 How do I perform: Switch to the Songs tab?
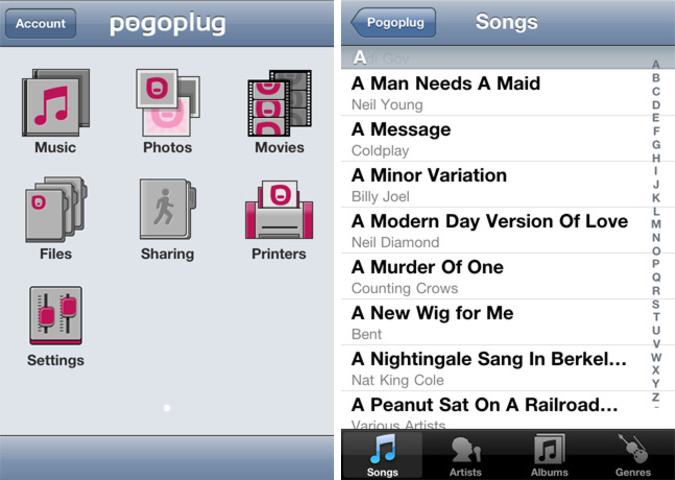pyautogui.click(x=382, y=454)
